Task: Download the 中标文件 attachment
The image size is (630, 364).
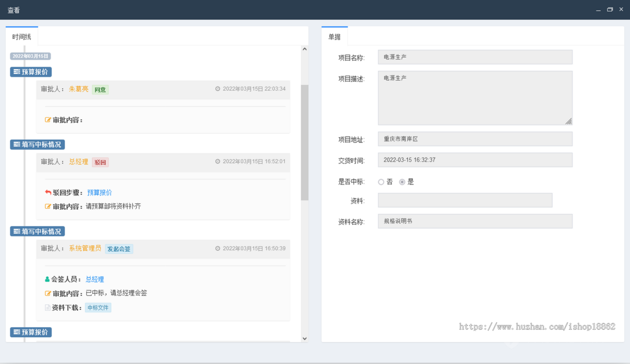Action: [x=98, y=307]
